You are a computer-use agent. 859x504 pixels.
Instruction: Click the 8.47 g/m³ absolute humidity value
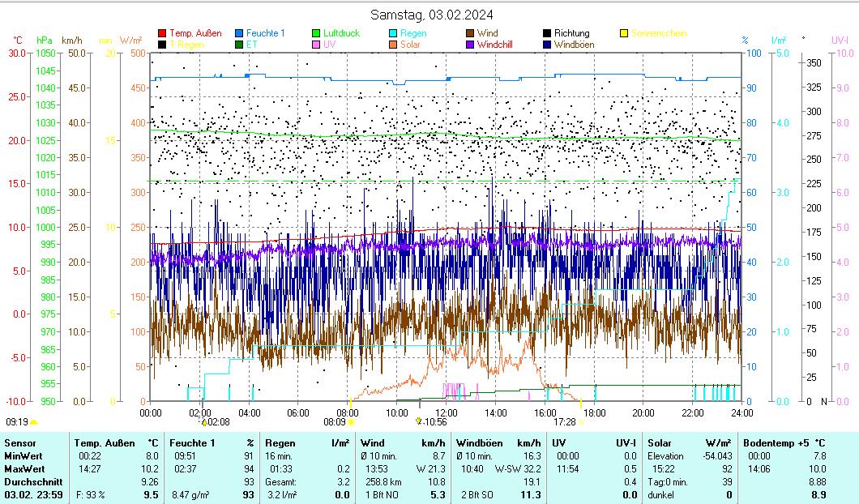(190, 495)
